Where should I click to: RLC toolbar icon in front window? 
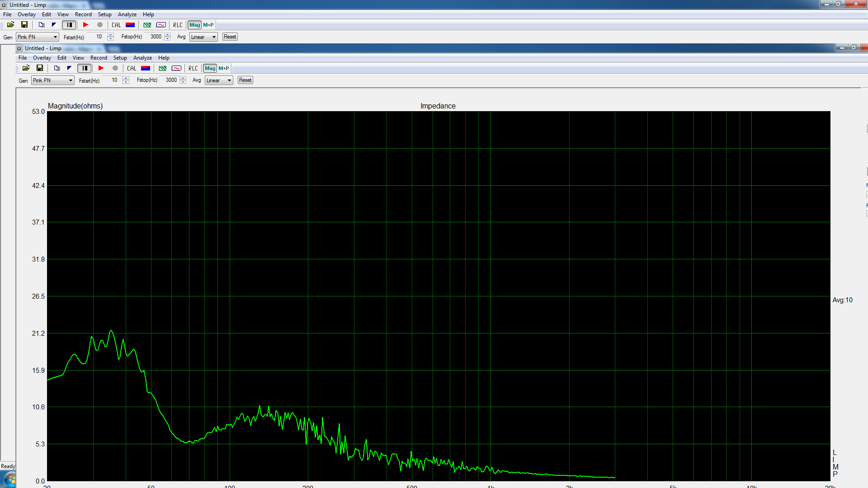pos(193,68)
